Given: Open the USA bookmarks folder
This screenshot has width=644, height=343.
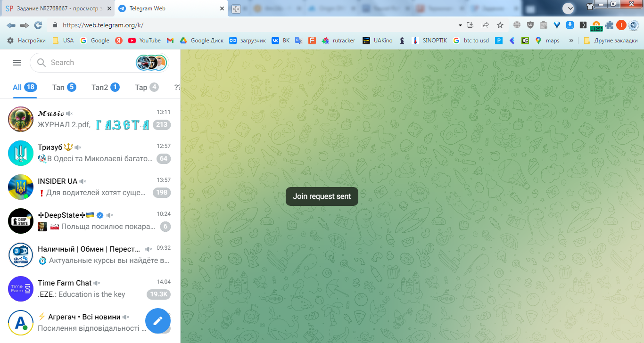Looking at the screenshot, I should click(63, 41).
